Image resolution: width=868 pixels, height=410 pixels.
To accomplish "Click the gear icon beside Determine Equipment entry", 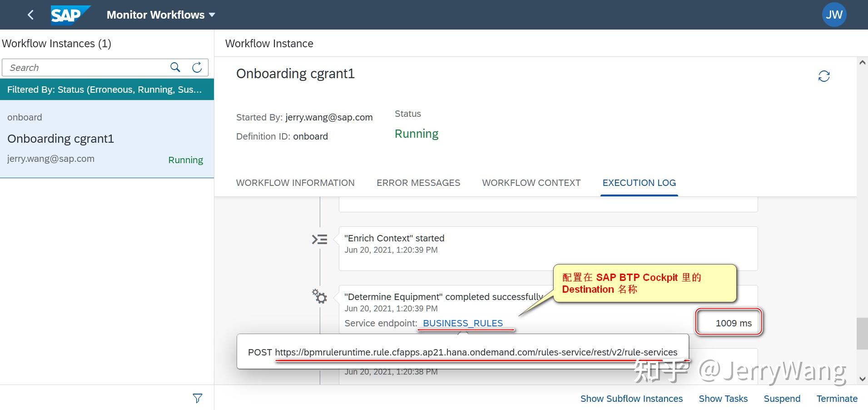I will point(320,296).
